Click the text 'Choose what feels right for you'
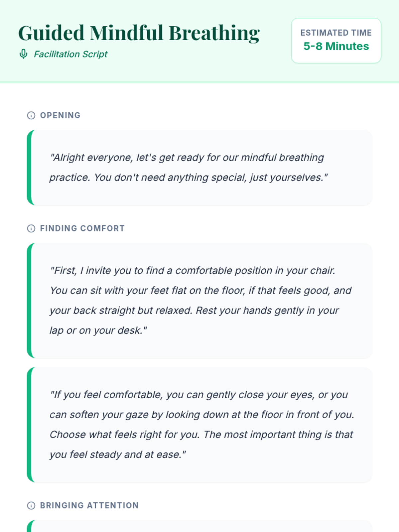This screenshot has height=532, width=399. [125, 435]
